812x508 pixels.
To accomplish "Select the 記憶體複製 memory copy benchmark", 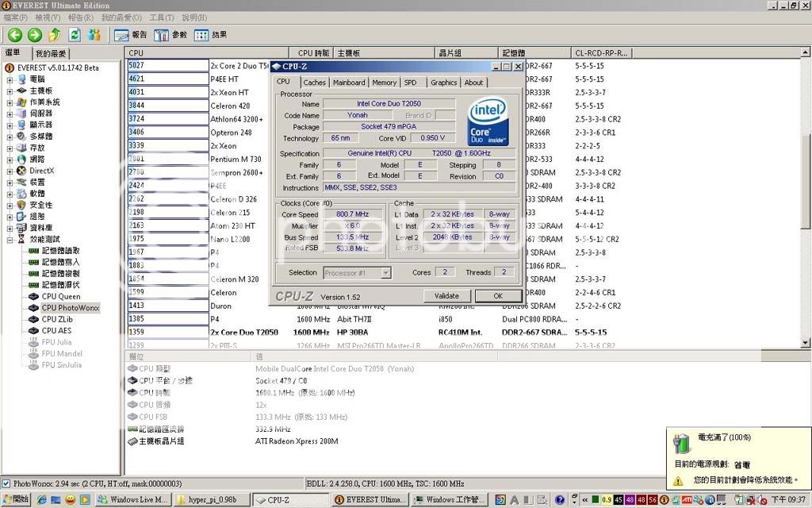I will [x=60, y=274].
